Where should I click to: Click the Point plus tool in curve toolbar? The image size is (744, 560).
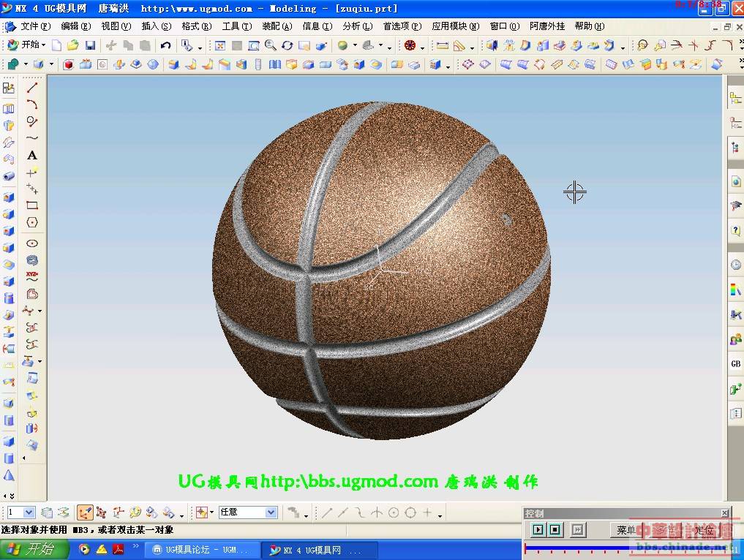pos(31,172)
